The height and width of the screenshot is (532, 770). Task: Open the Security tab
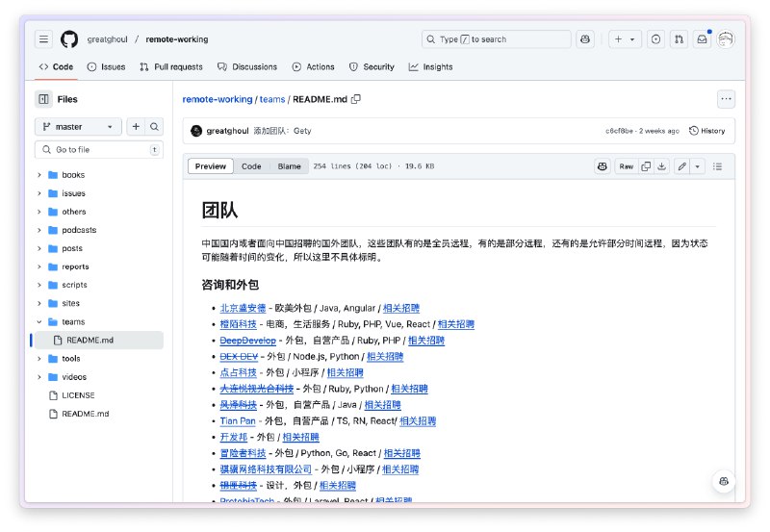(372, 66)
